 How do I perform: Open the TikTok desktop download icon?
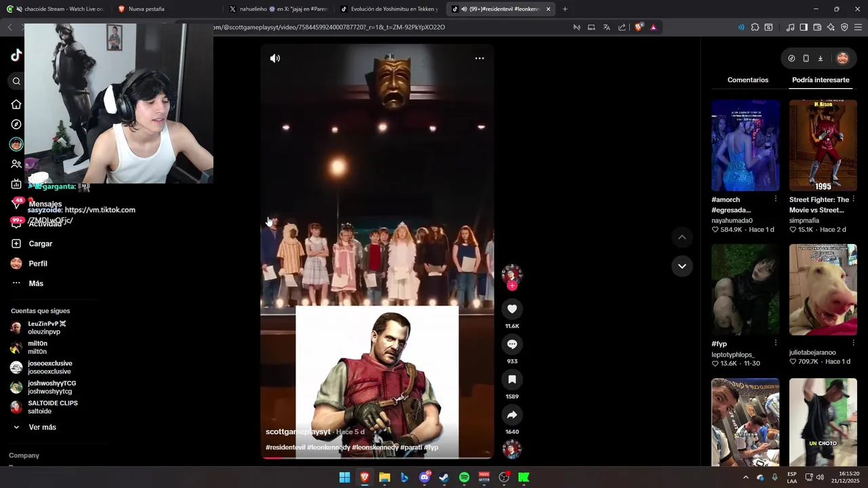click(x=821, y=58)
